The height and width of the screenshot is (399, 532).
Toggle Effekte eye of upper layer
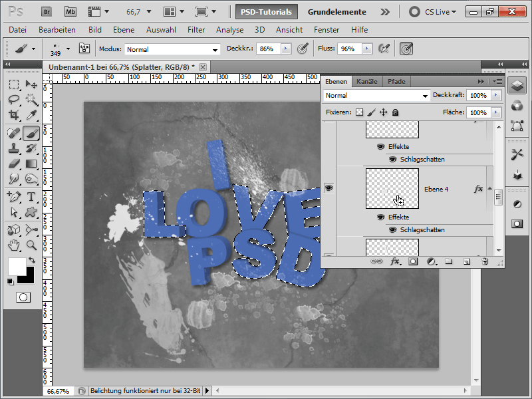380,146
